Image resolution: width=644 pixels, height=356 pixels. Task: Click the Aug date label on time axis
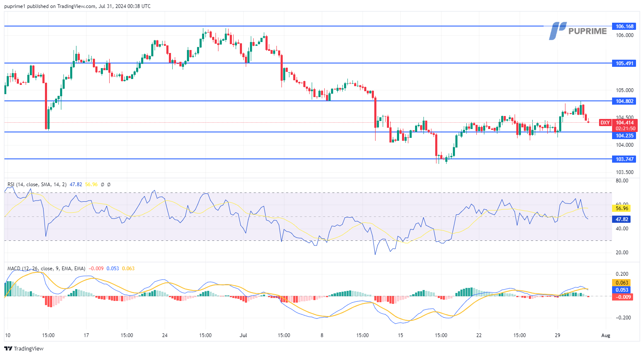606,335
